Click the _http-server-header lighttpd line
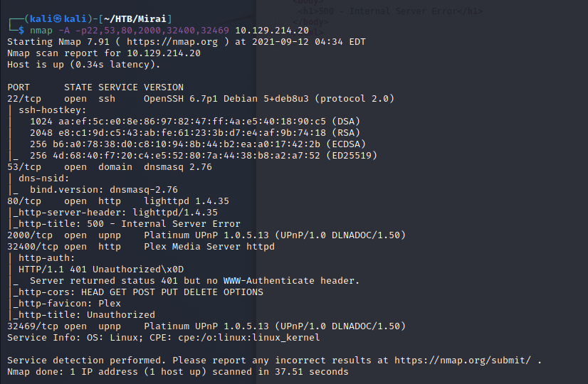 [115, 213]
